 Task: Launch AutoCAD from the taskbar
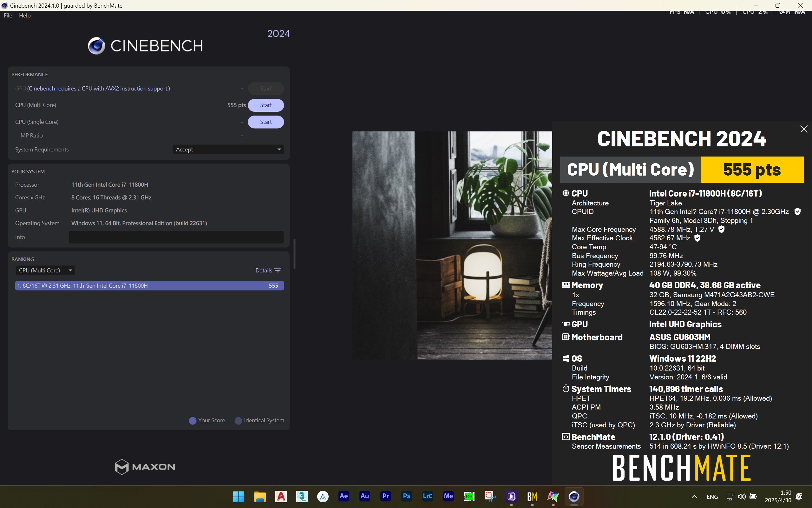[x=281, y=496]
